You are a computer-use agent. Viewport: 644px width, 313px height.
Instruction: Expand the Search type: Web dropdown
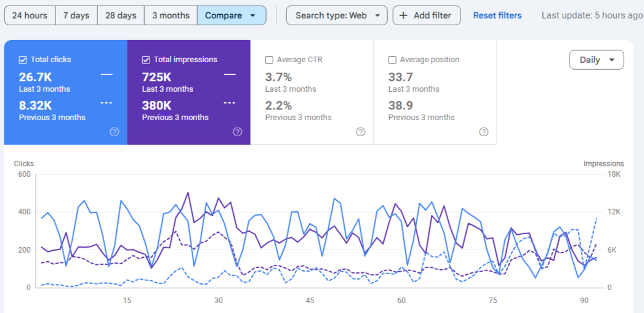[x=337, y=15]
